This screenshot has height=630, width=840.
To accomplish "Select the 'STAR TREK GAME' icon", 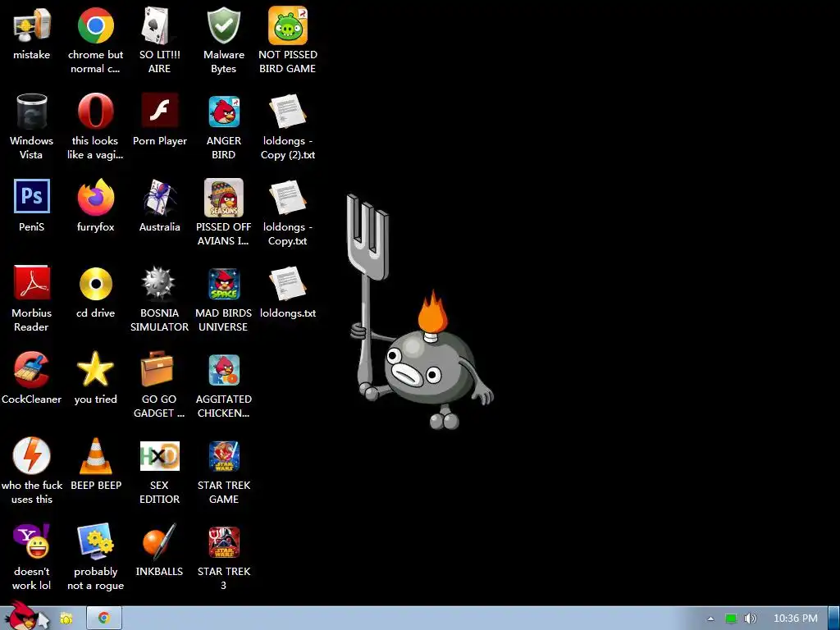I will click(224, 456).
